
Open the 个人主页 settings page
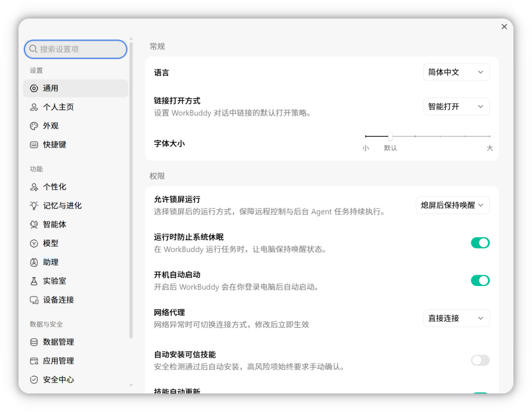tap(76, 107)
